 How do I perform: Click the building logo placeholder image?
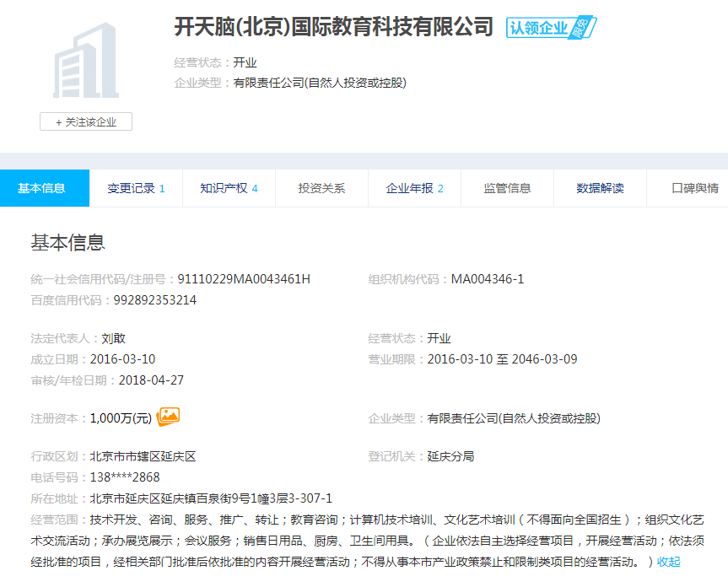pos(85,61)
